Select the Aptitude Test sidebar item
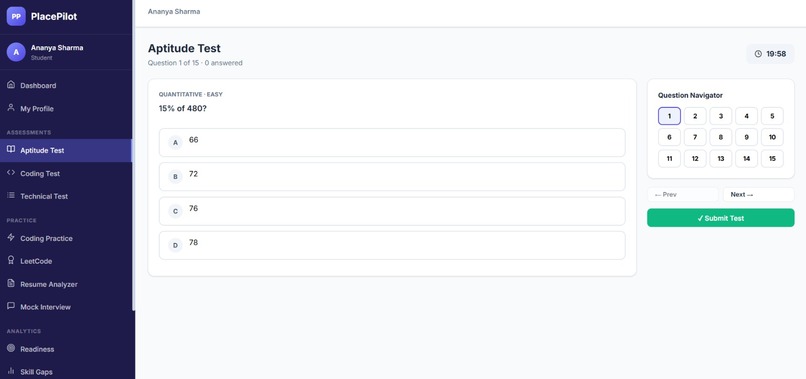The height and width of the screenshot is (379, 806). coord(66,150)
